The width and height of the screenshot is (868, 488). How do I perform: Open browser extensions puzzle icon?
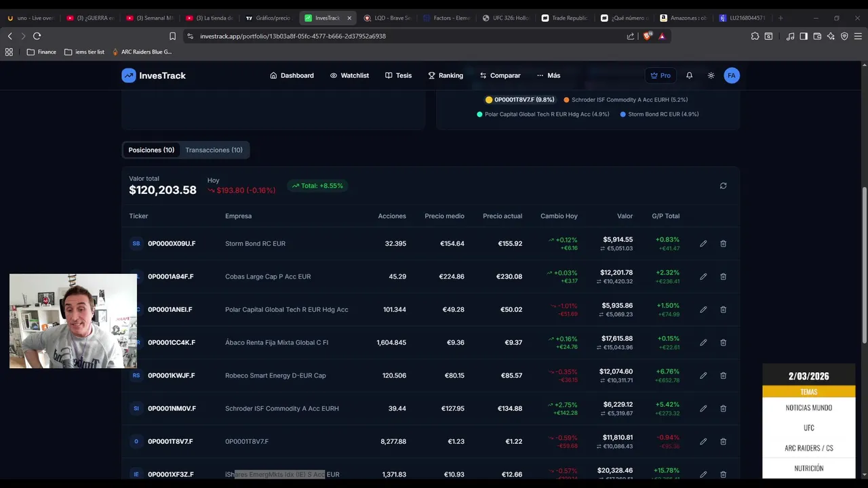755,36
